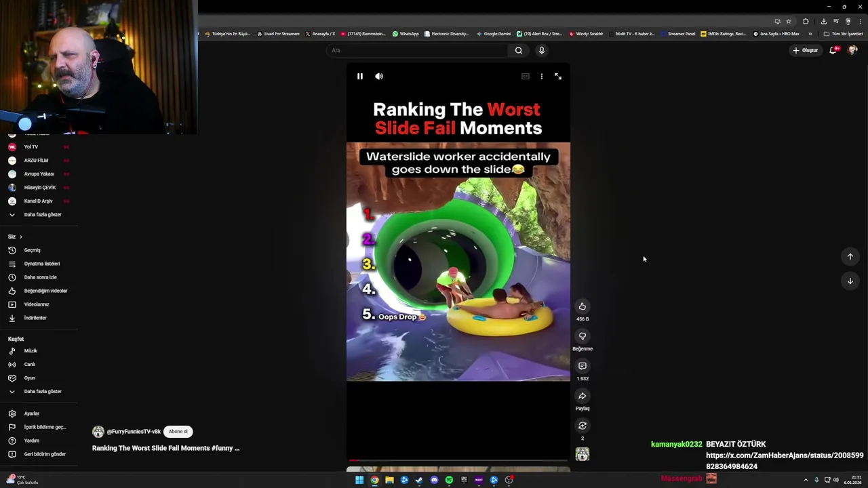Open File Explorer in the taskbar
868x488 pixels.
pos(389,480)
